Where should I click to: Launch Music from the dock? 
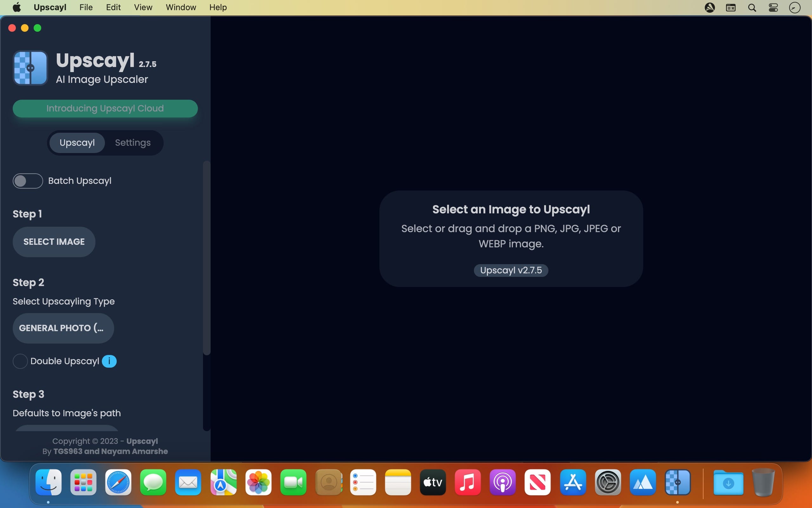[468, 482]
